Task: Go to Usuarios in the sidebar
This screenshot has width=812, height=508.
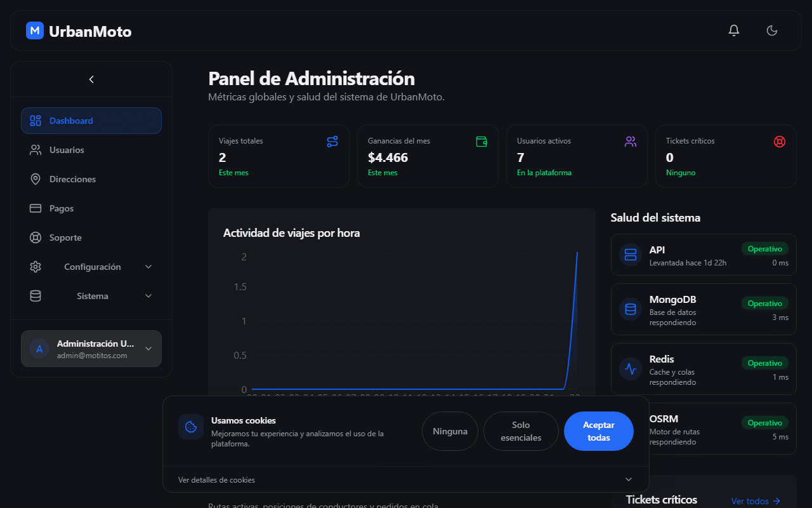Action: tap(91, 150)
